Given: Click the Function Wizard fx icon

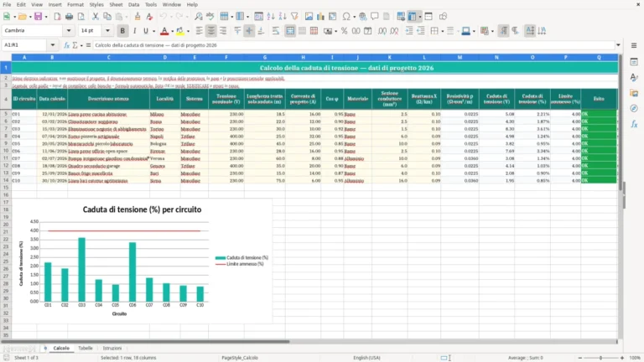Looking at the screenshot, I should [66, 45].
